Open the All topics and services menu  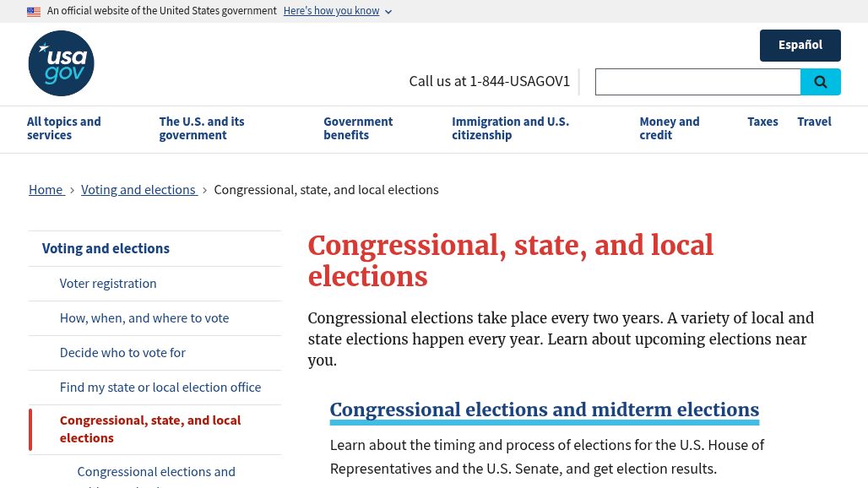point(64,128)
